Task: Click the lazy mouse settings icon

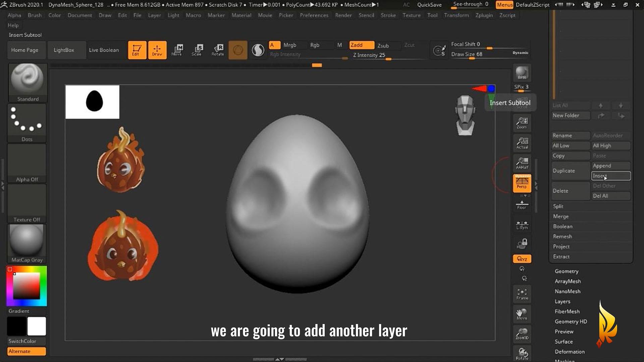Action: point(439,50)
